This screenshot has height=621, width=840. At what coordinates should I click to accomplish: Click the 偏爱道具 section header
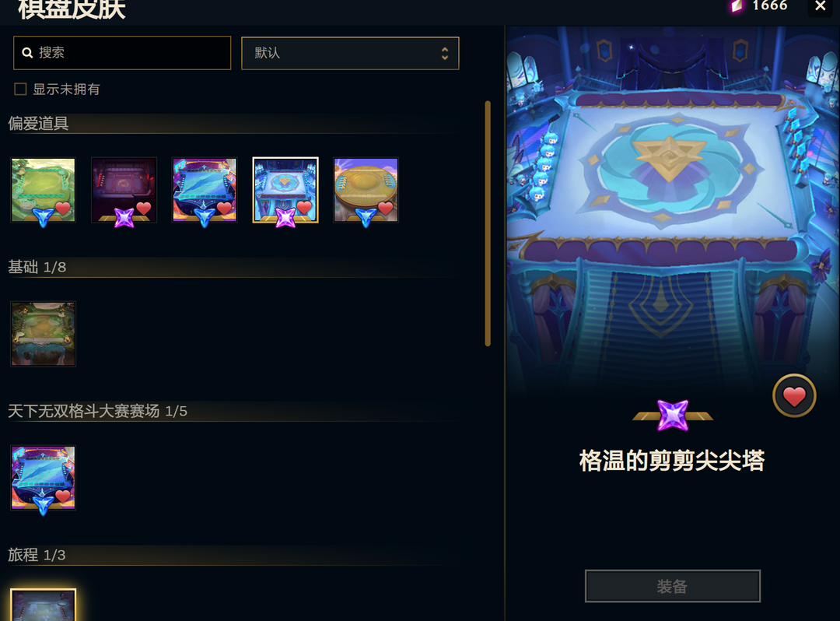click(x=39, y=124)
